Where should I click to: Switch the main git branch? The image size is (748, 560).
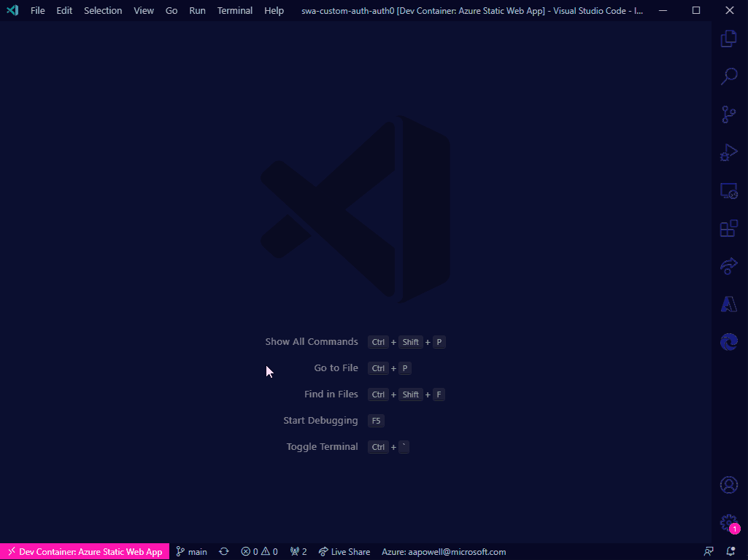191,551
